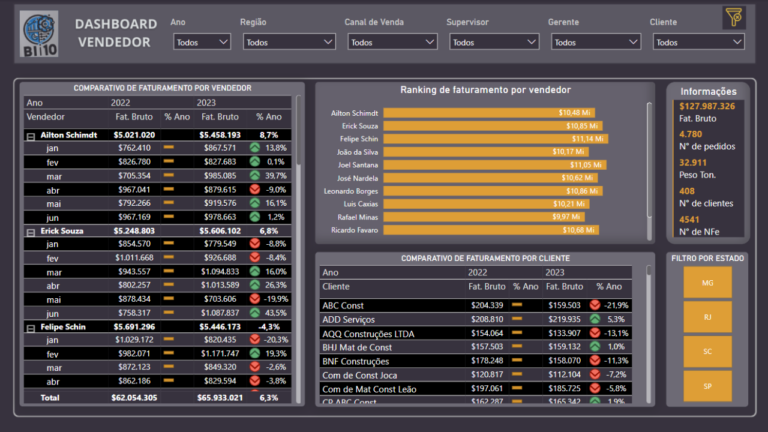Image resolution: width=768 pixels, height=432 pixels.
Task: Click the 4541 NFe value
Action: pos(689,219)
